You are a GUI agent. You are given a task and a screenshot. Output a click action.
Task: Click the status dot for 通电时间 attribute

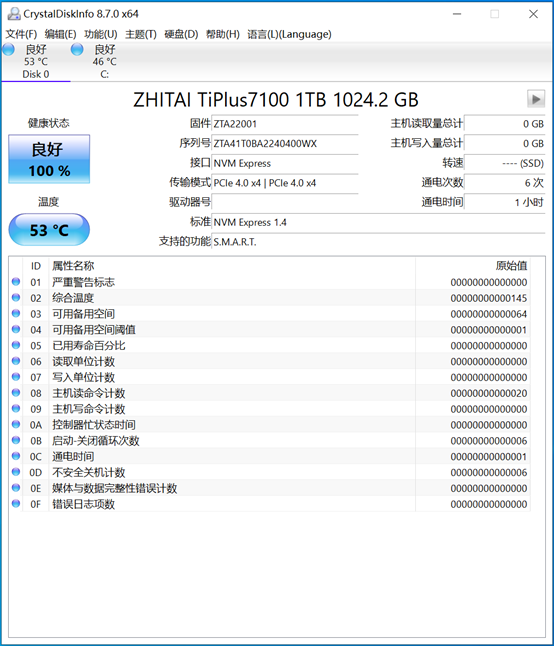[x=16, y=456]
